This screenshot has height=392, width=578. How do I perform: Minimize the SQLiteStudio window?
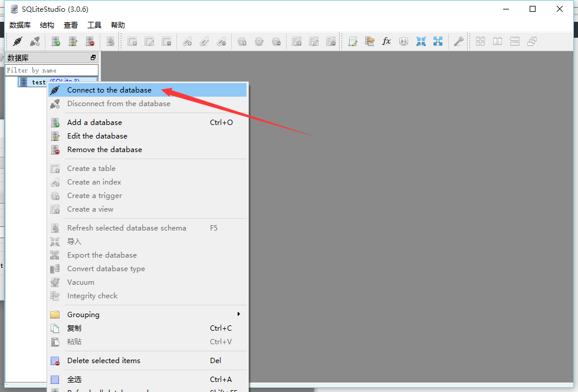coord(506,9)
